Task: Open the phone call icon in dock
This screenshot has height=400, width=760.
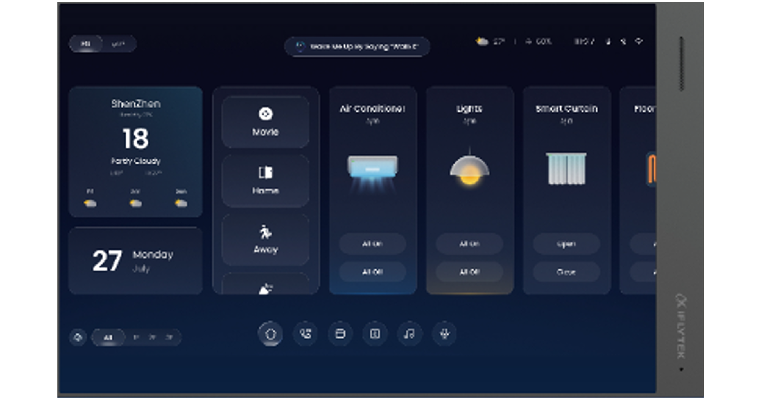Action: [305, 334]
